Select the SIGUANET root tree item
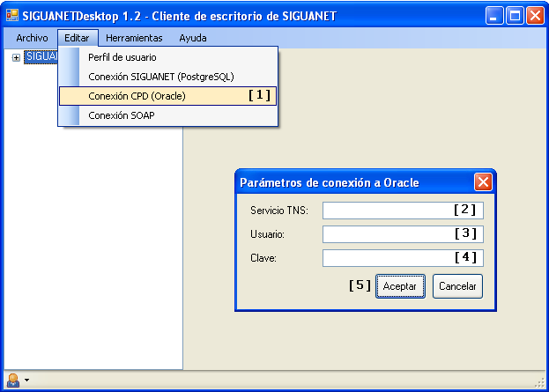 point(41,57)
